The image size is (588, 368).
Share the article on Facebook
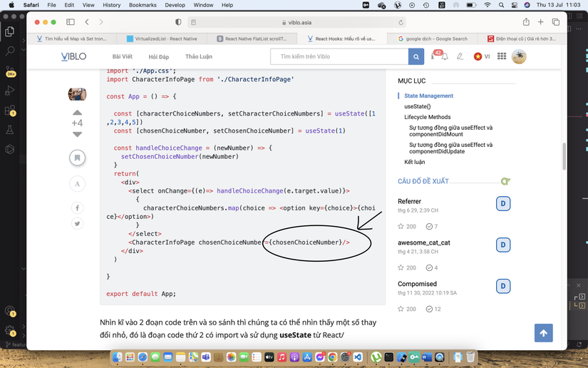click(x=77, y=208)
